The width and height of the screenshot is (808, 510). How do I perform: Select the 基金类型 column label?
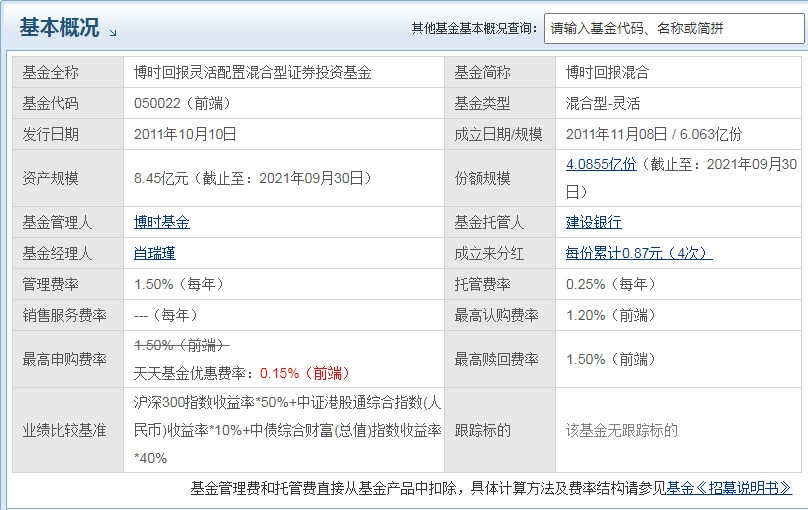pos(482,103)
